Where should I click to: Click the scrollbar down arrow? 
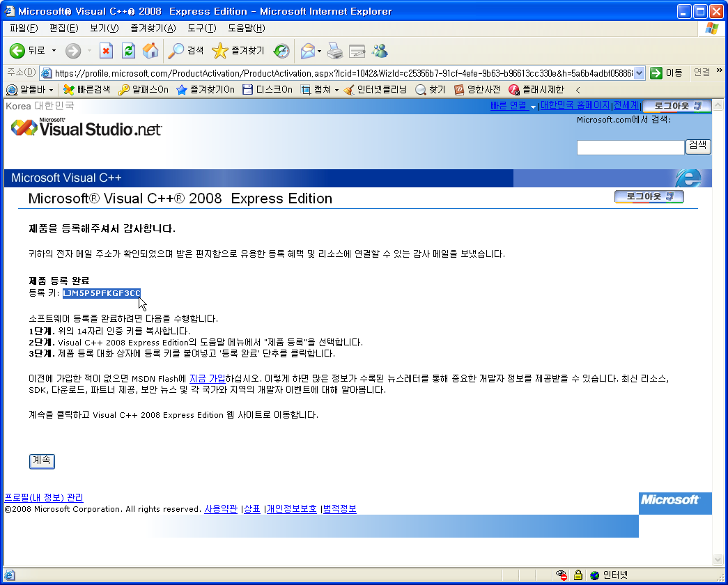click(718, 559)
